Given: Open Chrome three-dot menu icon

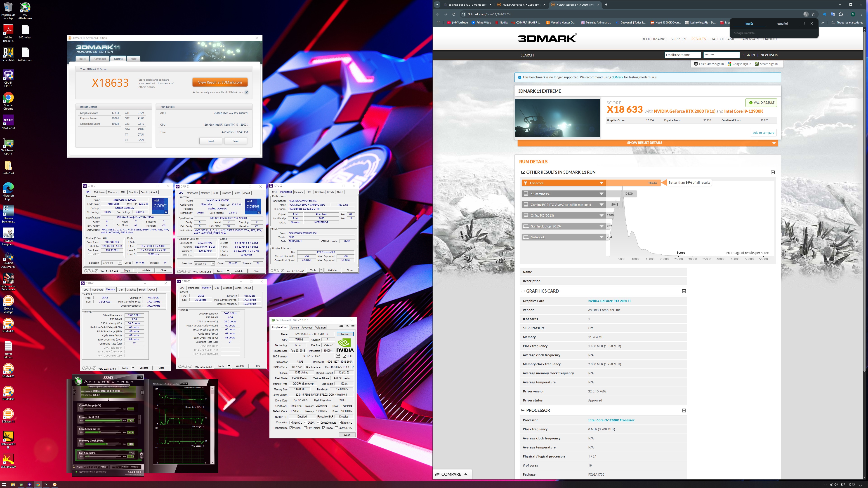Looking at the screenshot, I should click(x=861, y=14).
